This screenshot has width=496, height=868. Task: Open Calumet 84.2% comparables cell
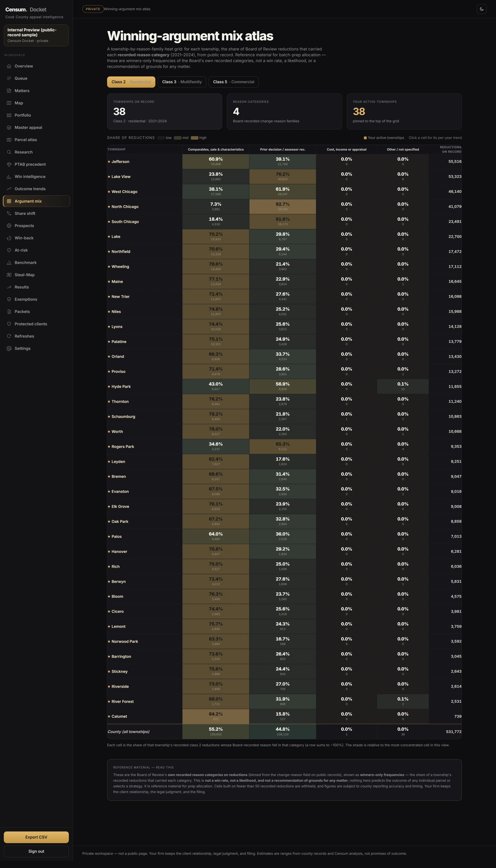coord(216,716)
